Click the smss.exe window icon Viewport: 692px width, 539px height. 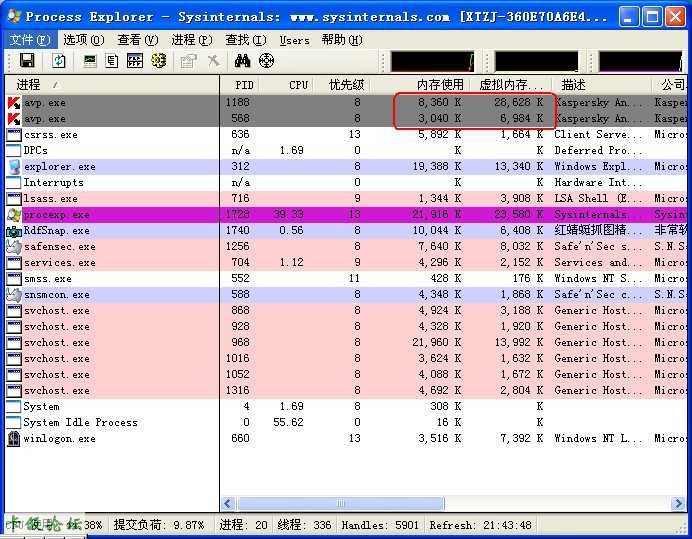(x=14, y=279)
